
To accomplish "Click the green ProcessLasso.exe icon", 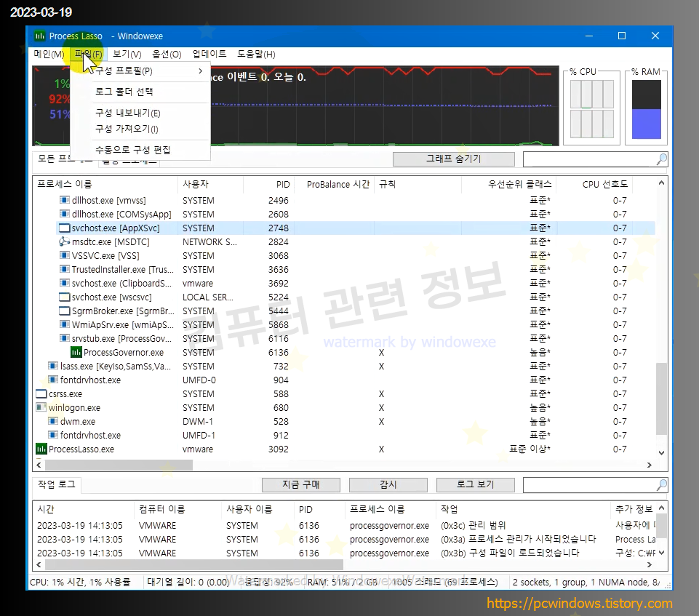I will (41, 449).
